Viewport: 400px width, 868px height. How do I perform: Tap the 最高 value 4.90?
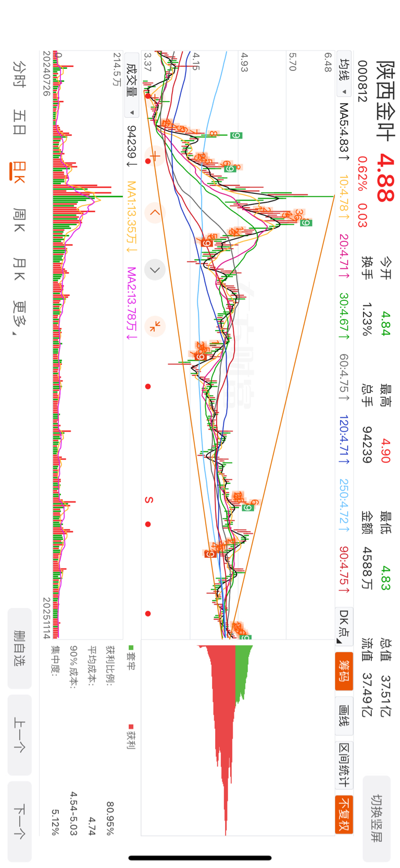[x=385, y=450]
